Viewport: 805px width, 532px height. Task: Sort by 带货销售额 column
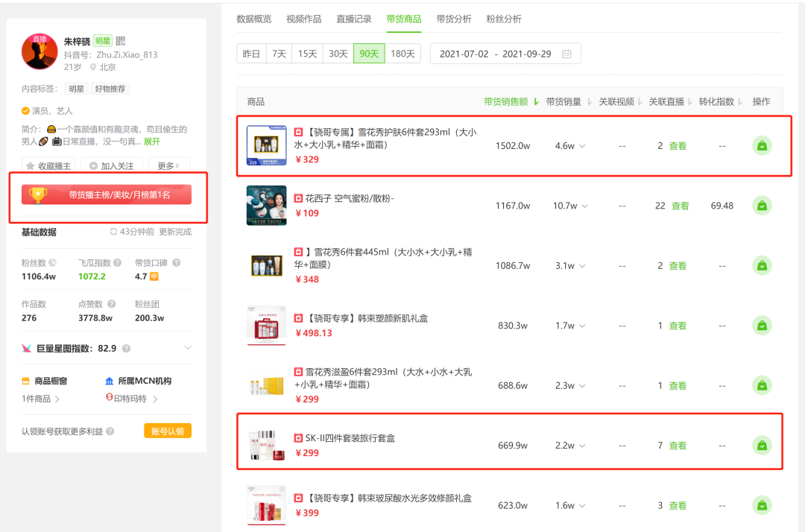[511, 101]
